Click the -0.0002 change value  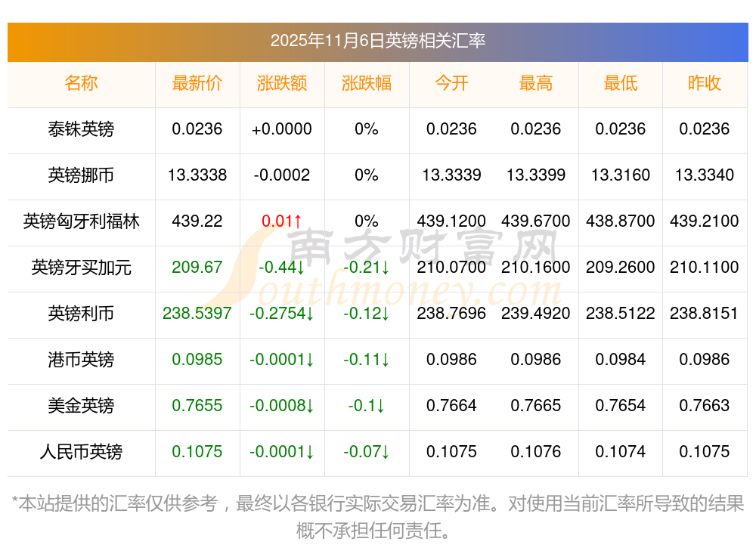(x=282, y=175)
